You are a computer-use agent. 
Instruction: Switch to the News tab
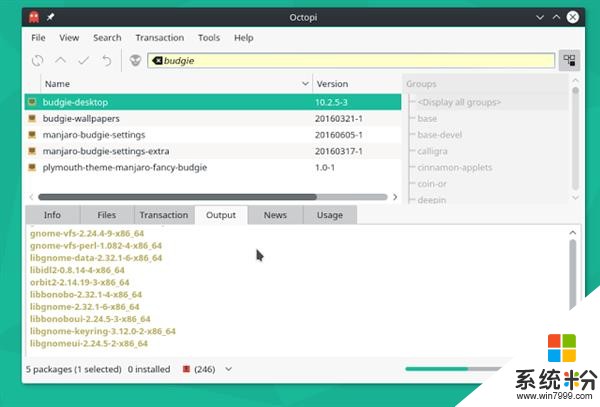[x=275, y=215]
